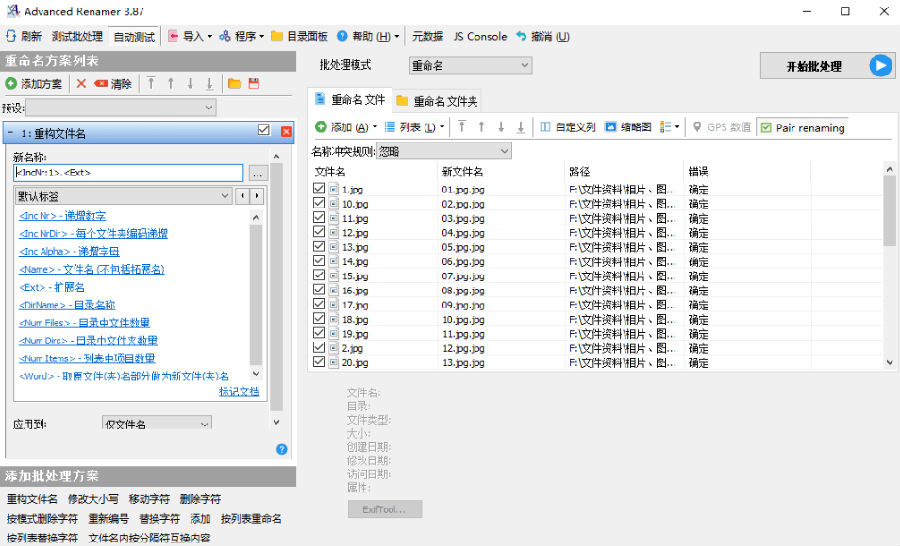
Task: Click the blue help question mark icon
Action: click(x=281, y=449)
